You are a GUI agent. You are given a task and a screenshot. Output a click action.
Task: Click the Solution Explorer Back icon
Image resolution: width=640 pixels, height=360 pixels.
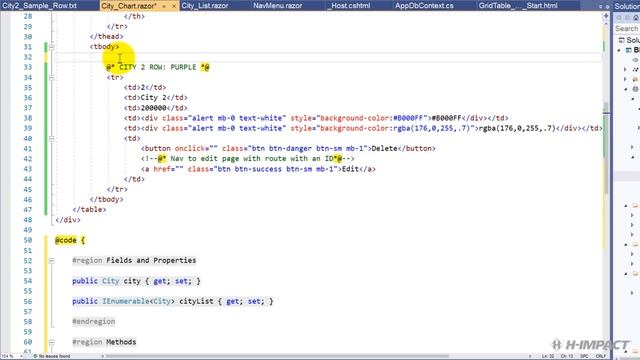[x=619, y=18]
